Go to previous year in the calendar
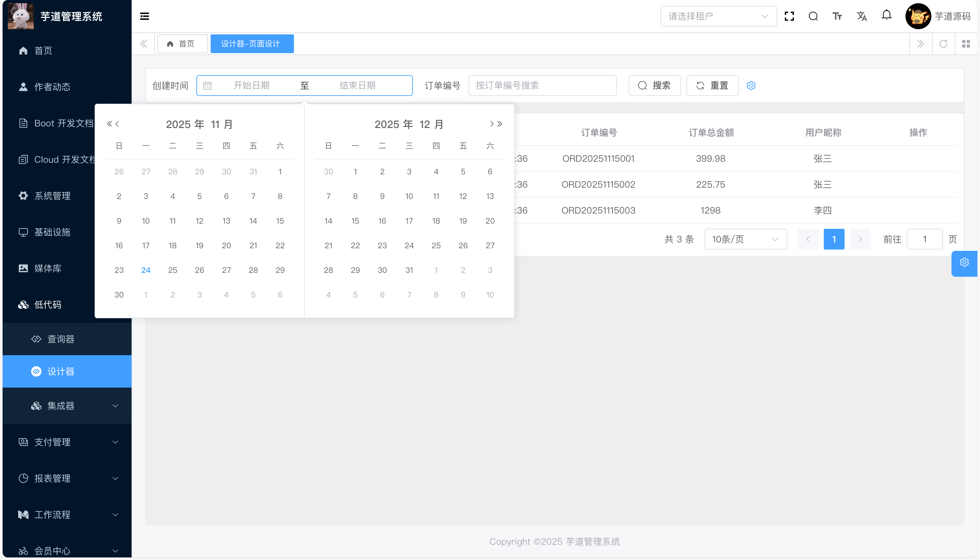The width and height of the screenshot is (980, 560). 109,124
